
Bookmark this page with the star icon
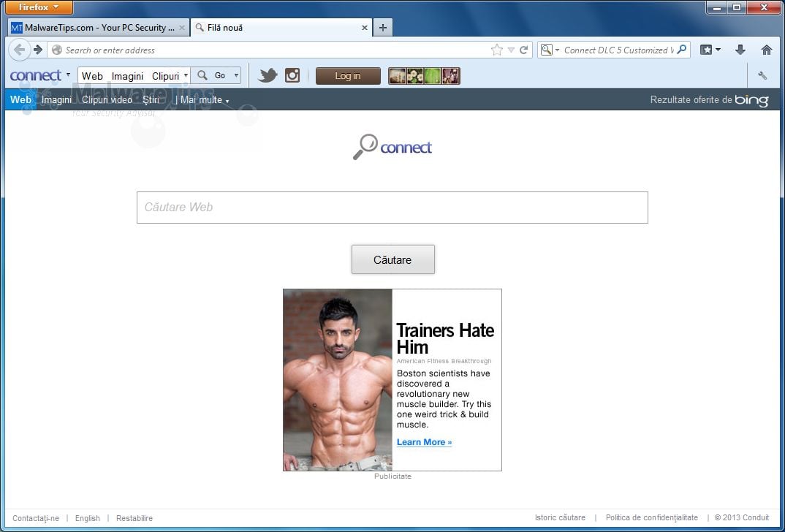tap(496, 50)
